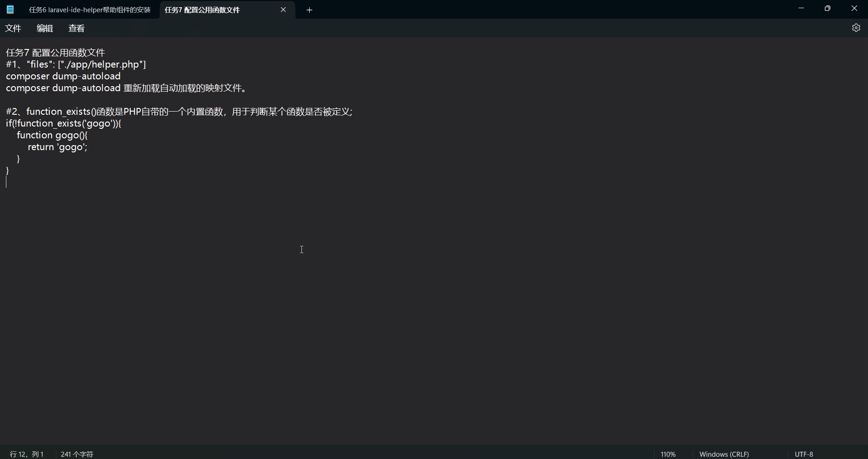Place cursor inside the function gogo block
This screenshot has height=459, width=868.
(x=58, y=147)
